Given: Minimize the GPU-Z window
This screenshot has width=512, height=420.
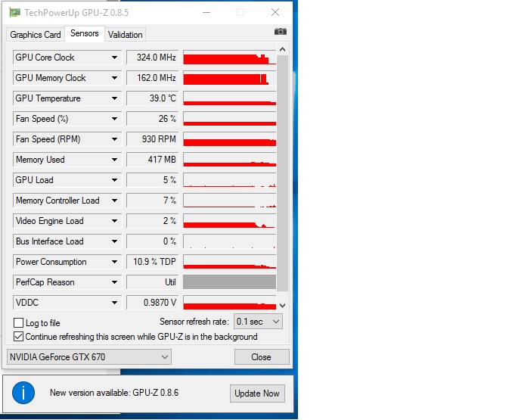Looking at the screenshot, I should (x=206, y=13).
